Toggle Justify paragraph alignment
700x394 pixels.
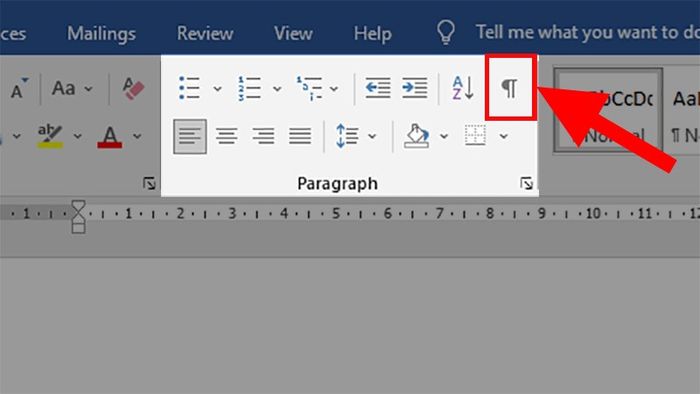pyautogui.click(x=300, y=136)
